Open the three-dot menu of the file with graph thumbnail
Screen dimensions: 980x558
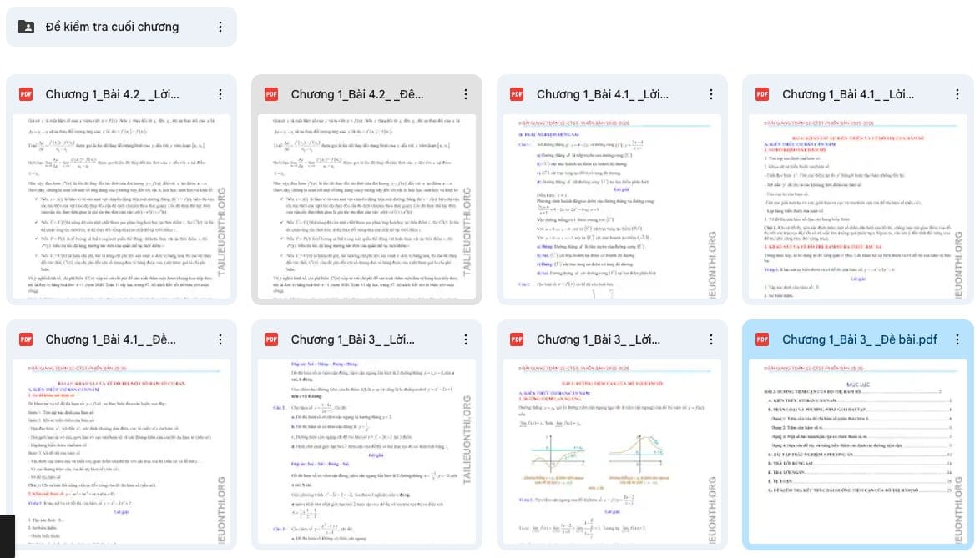(711, 339)
